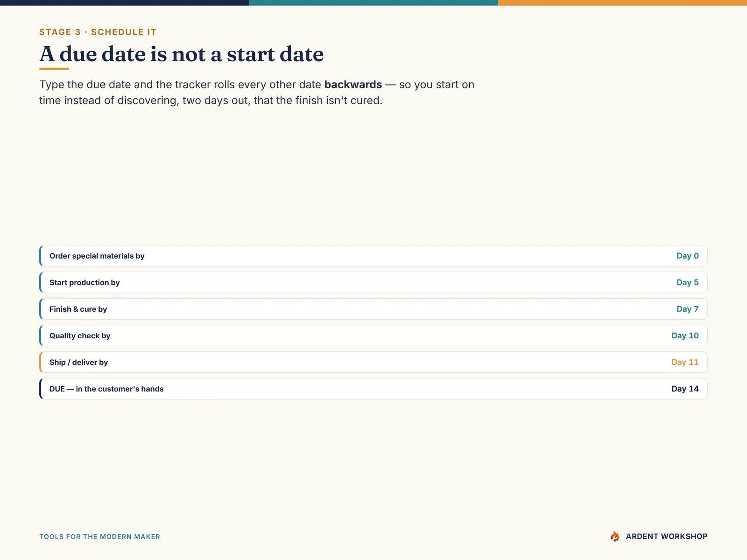Select the 'DUE — in the customer's hands' label
747x560 pixels.
(x=106, y=389)
